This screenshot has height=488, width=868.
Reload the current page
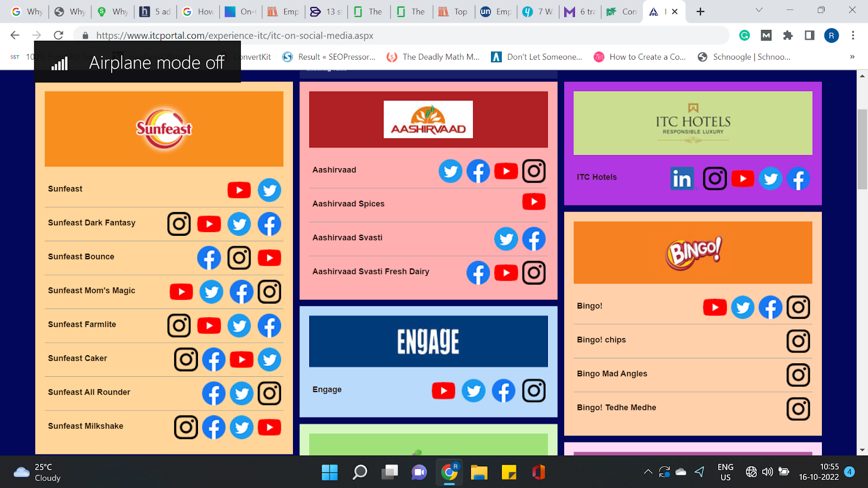pos(59,35)
